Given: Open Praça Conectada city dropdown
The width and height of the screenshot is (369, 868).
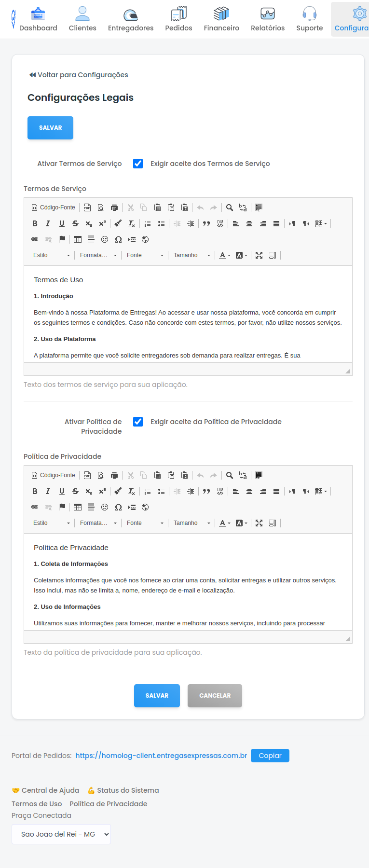Looking at the screenshot, I should [61, 834].
